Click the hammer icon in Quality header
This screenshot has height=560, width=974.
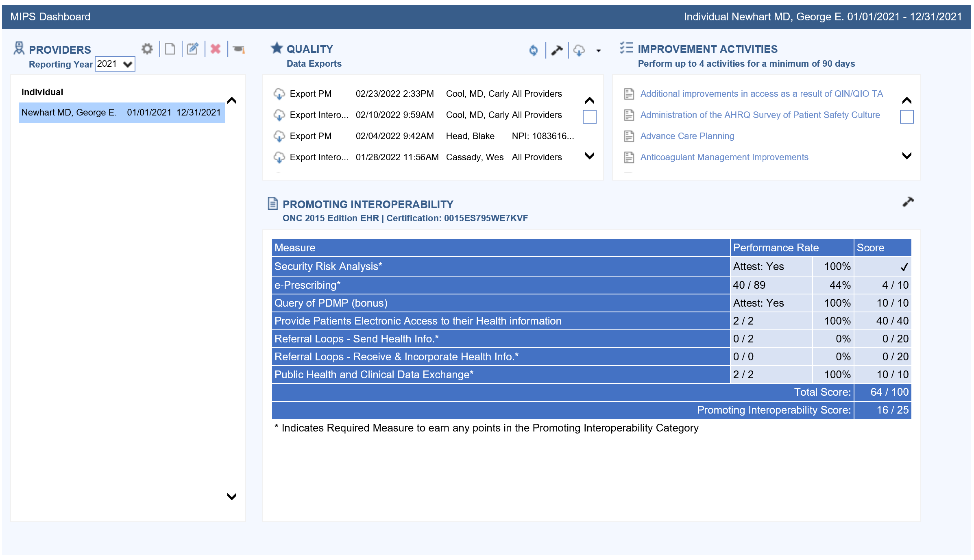tap(557, 50)
